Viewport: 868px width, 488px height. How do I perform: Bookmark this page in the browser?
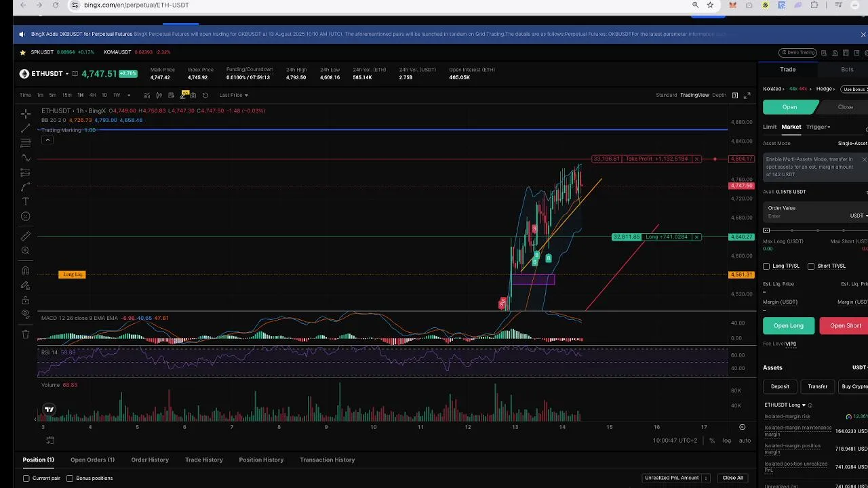(710, 5)
